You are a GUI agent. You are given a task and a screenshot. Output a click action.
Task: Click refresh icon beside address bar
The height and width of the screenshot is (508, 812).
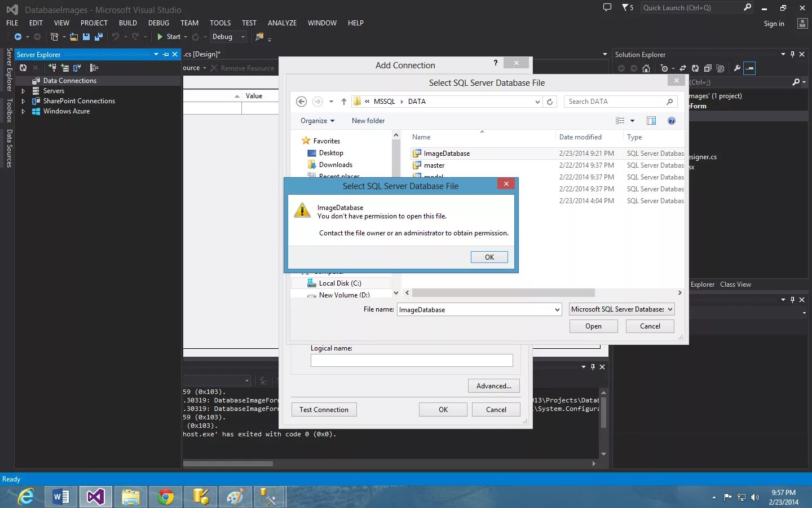point(550,102)
